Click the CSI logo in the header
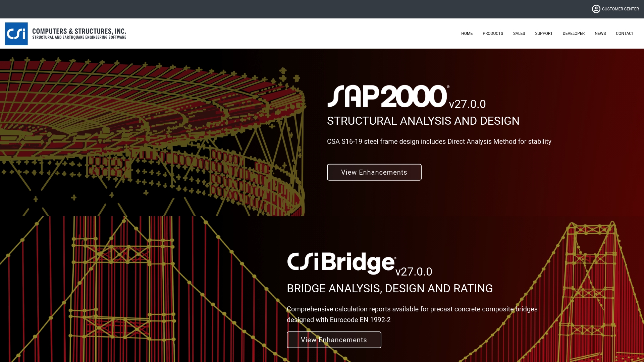The width and height of the screenshot is (644, 362). 16,34
